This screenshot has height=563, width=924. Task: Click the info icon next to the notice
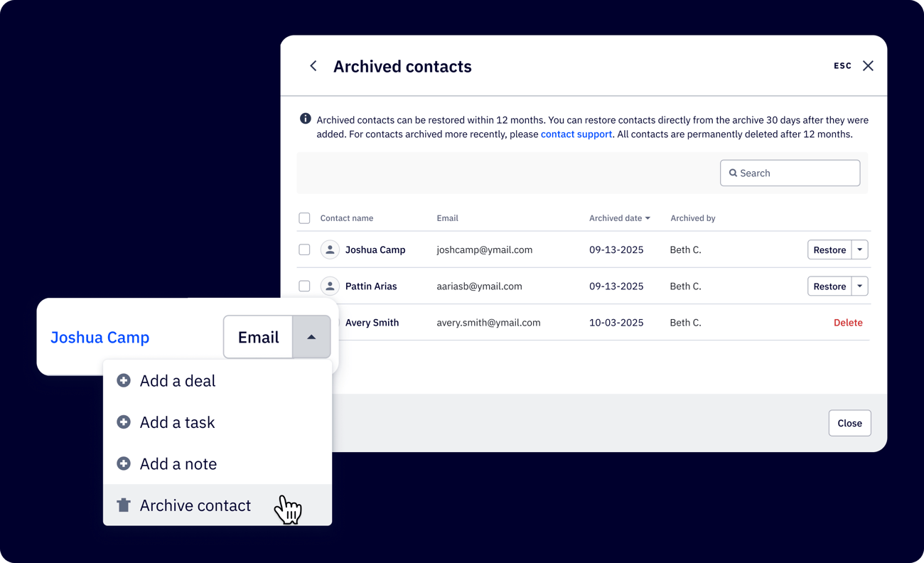tap(305, 119)
